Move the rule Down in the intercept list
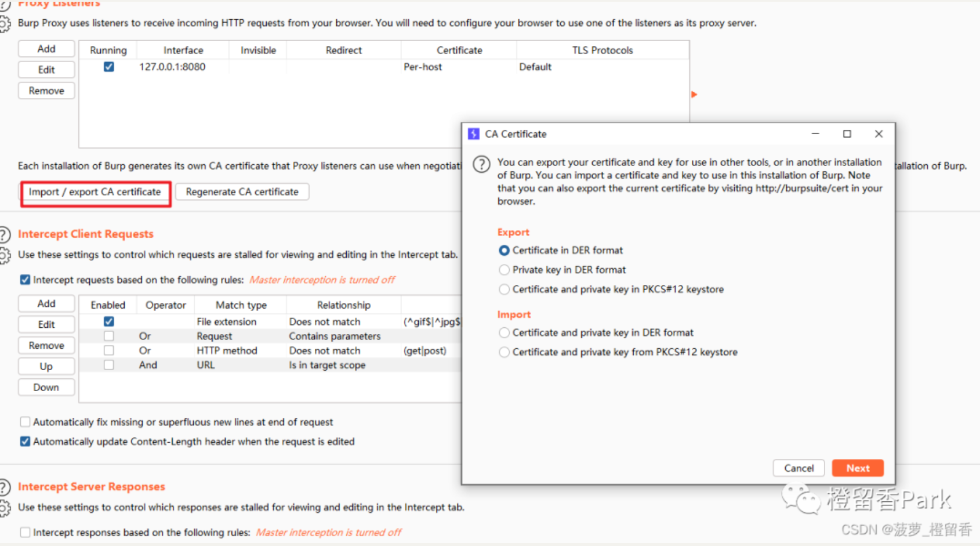 pyautogui.click(x=46, y=387)
